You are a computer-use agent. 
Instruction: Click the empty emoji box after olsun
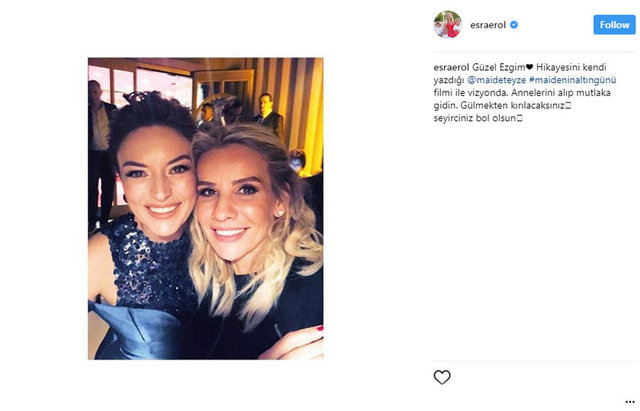coord(520,119)
